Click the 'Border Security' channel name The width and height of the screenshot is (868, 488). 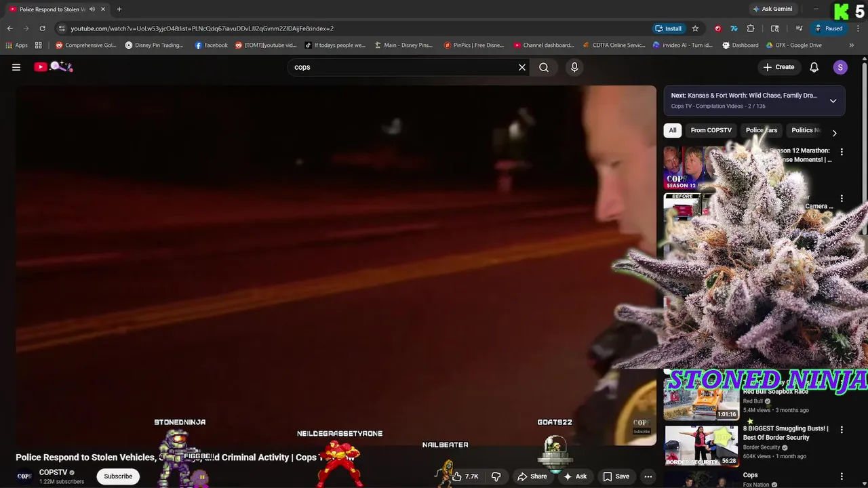tap(762, 447)
